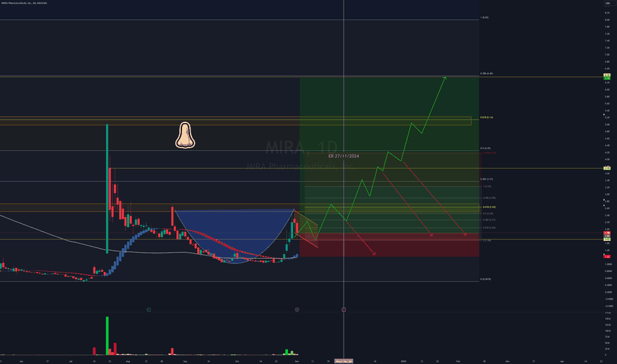Screen dimensions: 617x364
Task: Select the tip of the green forecast arrow
Action: 445,77
